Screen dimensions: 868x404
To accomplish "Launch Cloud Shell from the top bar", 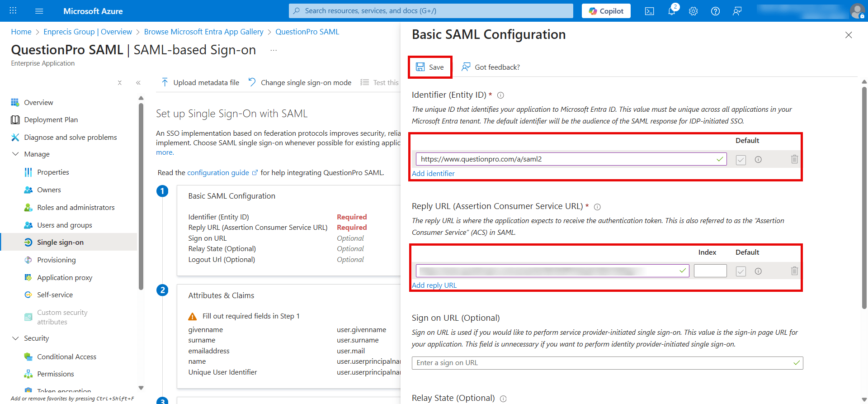I will point(650,11).
